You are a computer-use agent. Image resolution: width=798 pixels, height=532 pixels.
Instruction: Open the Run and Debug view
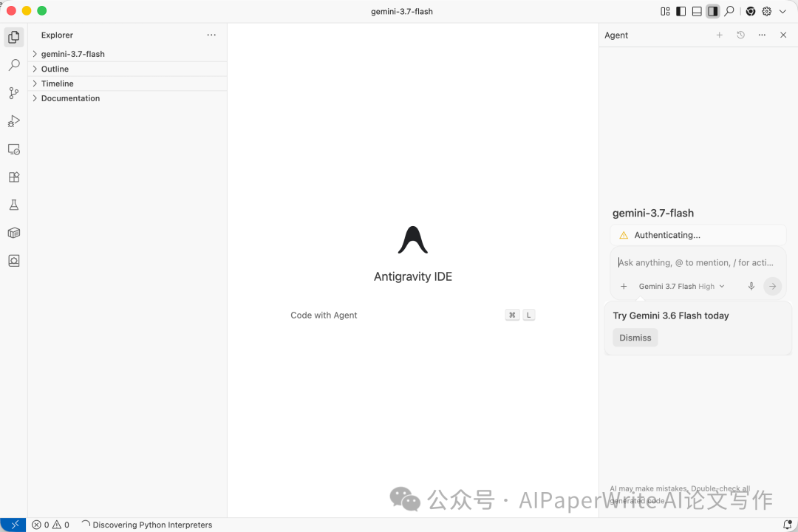14,120
